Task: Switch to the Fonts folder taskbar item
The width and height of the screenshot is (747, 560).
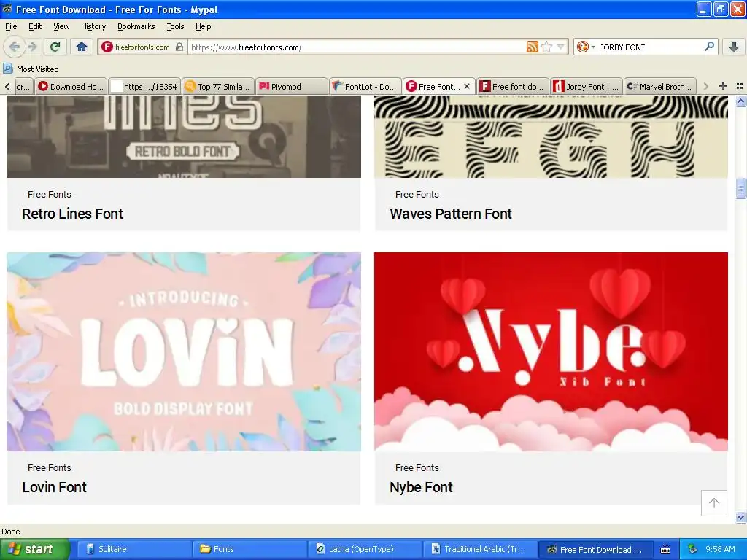Action: click(250, 549)
